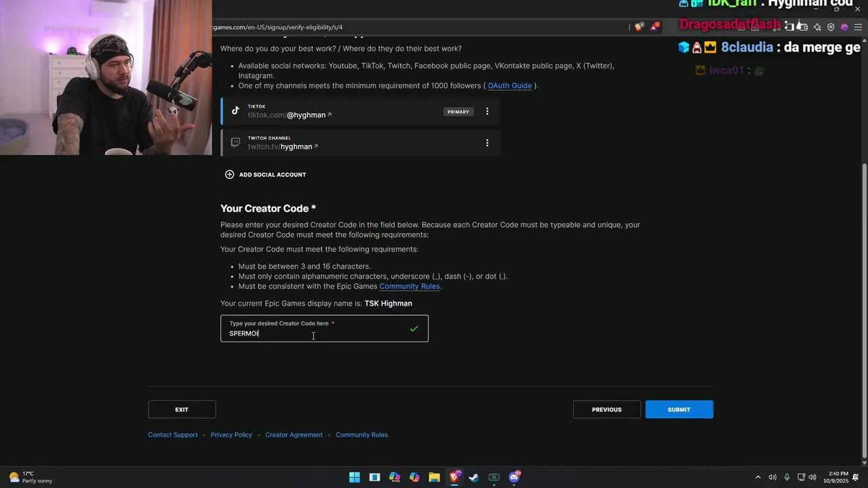868x488 pixels.
Task: Click the browser address bar URL
Action: 277,27
